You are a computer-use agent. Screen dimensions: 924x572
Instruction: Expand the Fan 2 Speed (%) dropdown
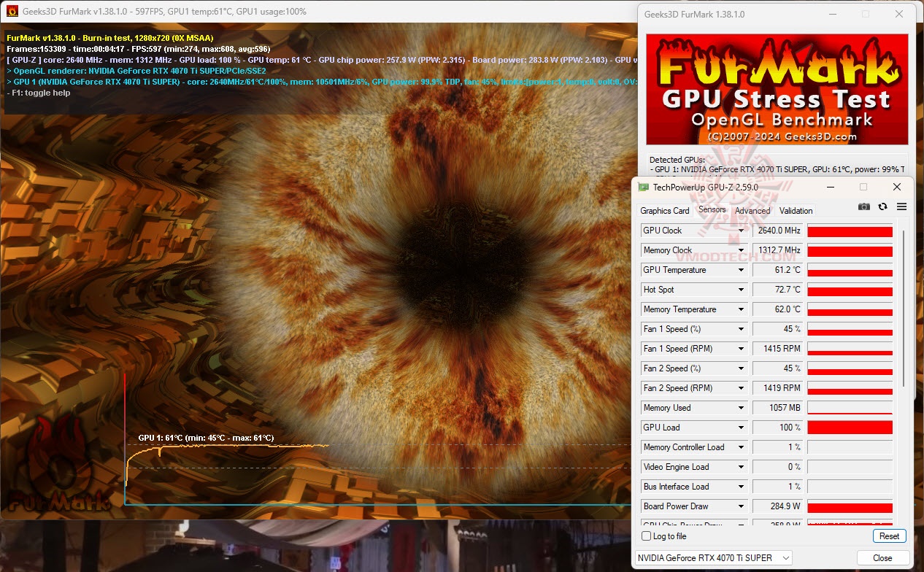coord(742,368)
